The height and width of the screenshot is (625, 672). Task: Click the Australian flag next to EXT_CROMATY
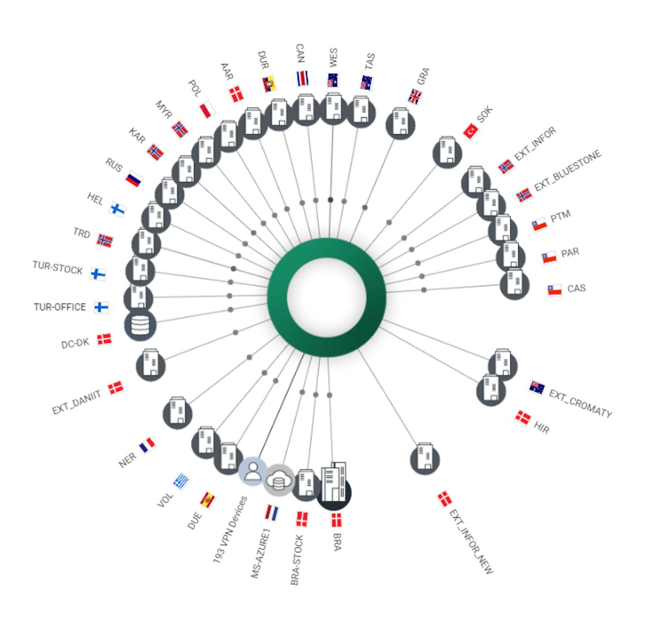(537, 388)
